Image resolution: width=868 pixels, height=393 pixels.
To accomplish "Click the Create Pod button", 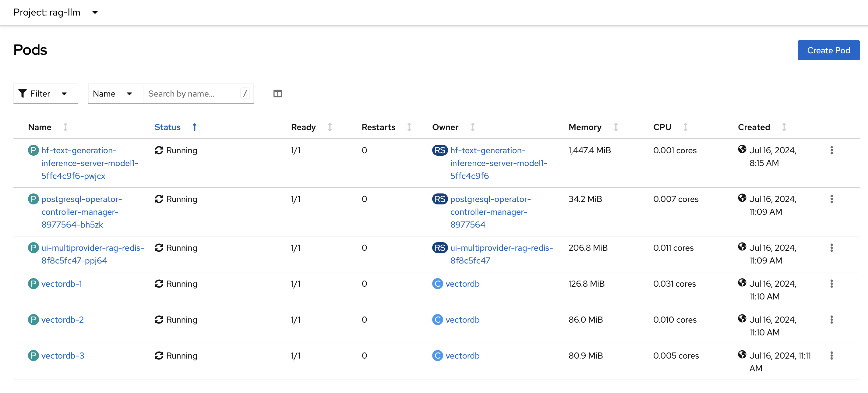I will click(828, 50).
